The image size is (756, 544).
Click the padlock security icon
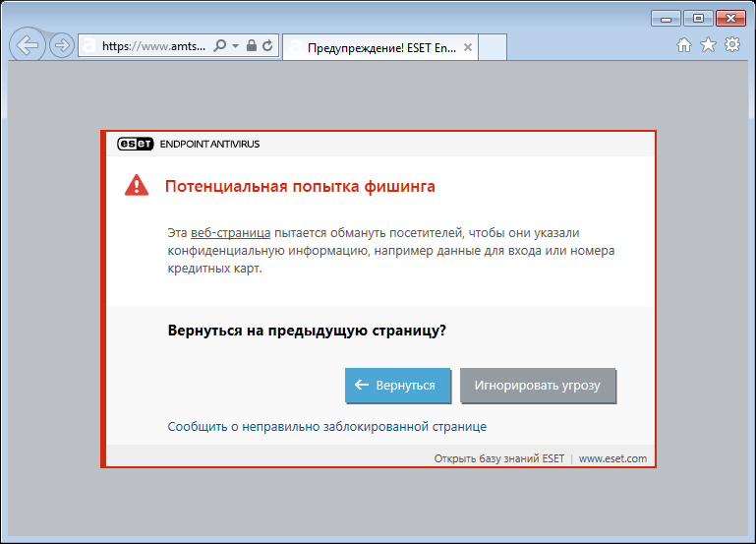point(252,46)
